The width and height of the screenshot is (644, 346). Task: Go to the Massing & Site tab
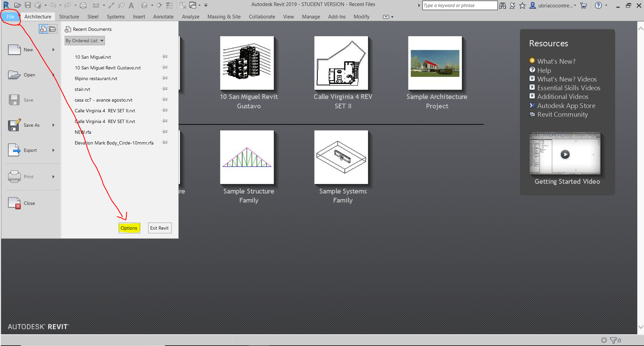[x=224, y=17]
